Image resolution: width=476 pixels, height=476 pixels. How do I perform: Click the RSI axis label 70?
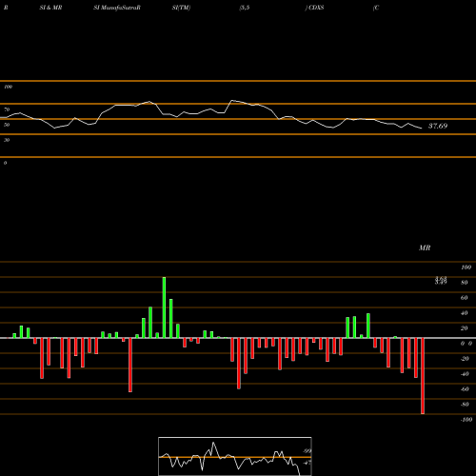[7, 109]
